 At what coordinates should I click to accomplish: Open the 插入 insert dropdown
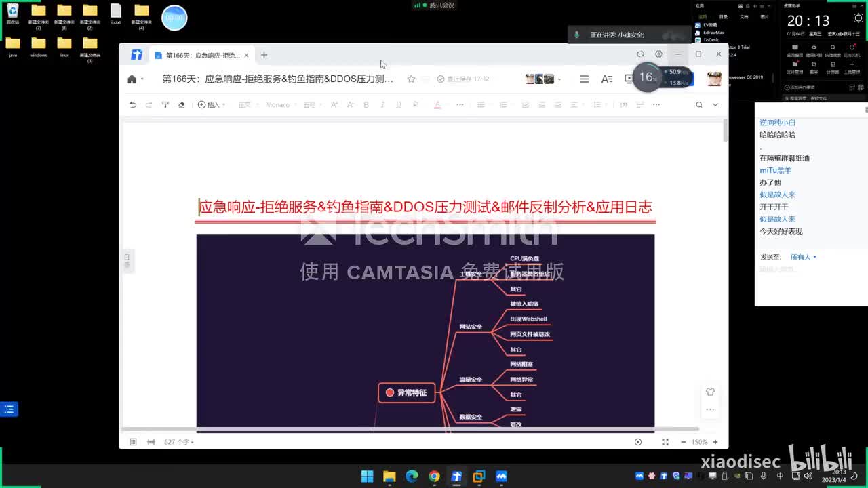pos(212,105)
